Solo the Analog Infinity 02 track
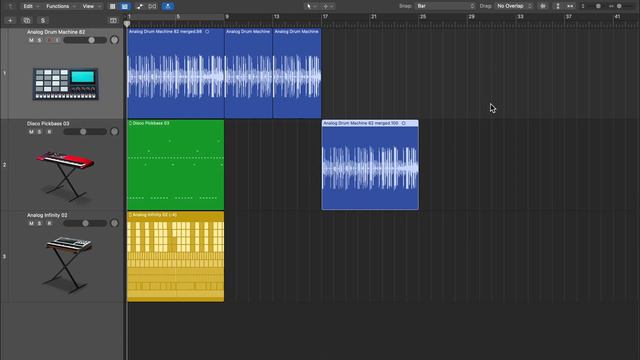 (40, 223)
